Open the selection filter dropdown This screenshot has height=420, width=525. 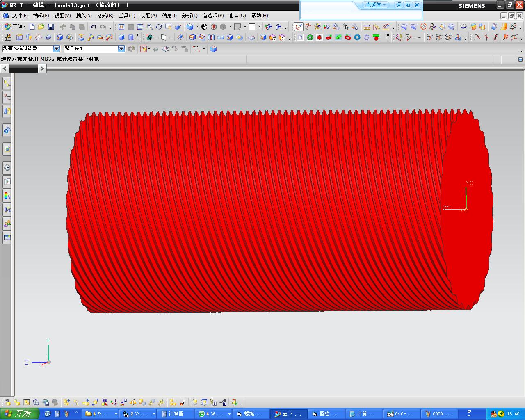click(57, 48)
